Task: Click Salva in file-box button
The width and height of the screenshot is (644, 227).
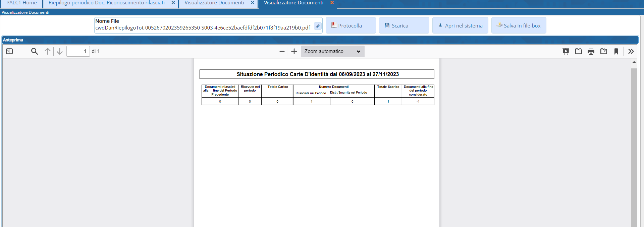Action: click(x=519, y=25)
